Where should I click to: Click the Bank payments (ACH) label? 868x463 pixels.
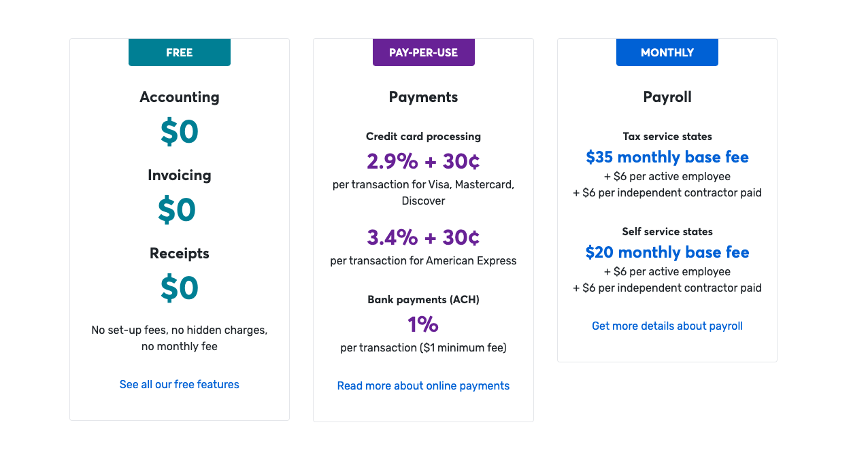tap(423, 300)
